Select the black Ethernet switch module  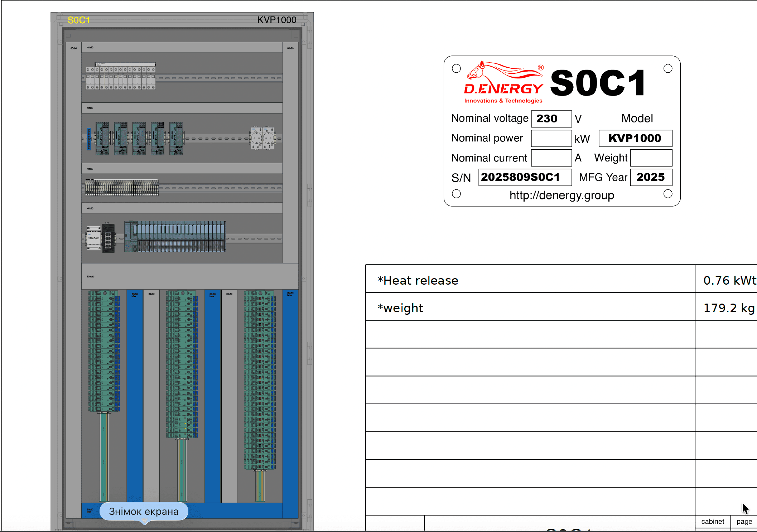(109, 238)
